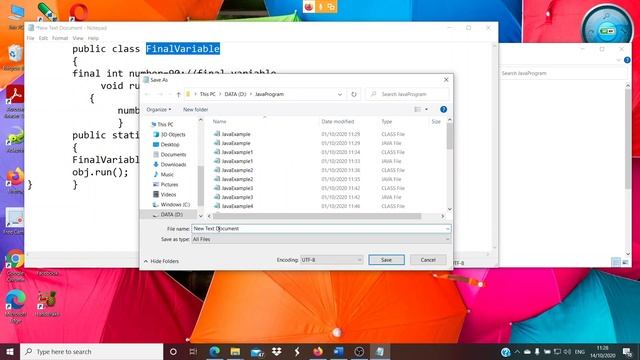This screenshot has height=360, width=640.
Task: Open the Save as type dropdown
Action: (321, 239)
